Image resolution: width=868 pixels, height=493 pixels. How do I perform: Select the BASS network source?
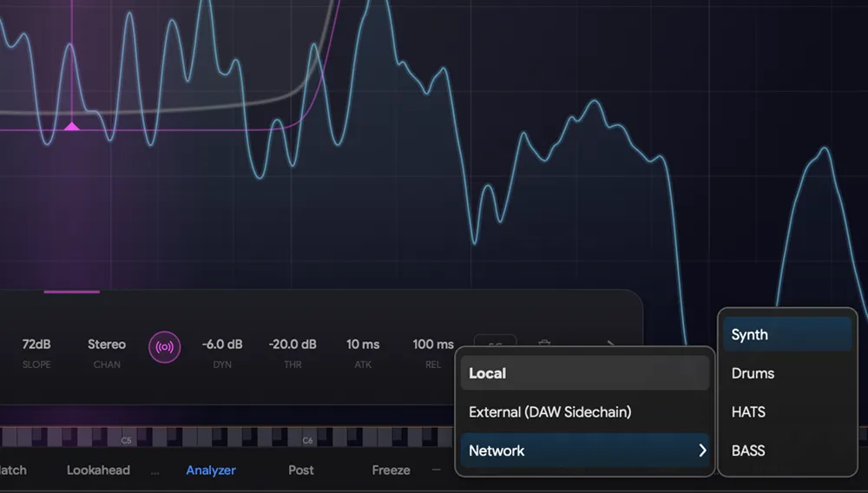pyautogui.click(x=787, y=450)
